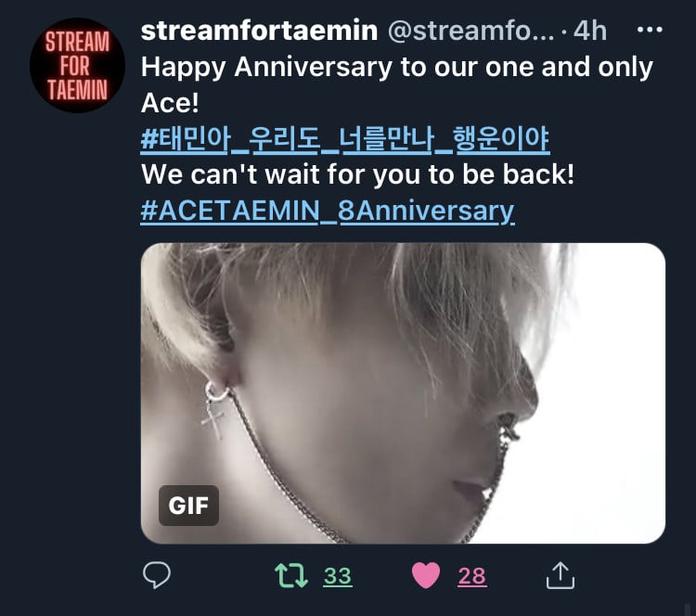
Task: Click the word 'Ace!' in tweet
Action: pyautogui.click(x=170, y=103)
